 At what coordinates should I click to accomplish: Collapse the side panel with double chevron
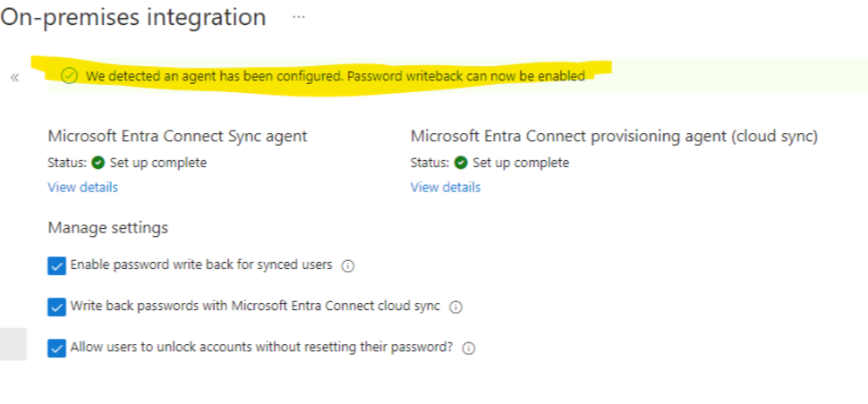click(14, 78)
